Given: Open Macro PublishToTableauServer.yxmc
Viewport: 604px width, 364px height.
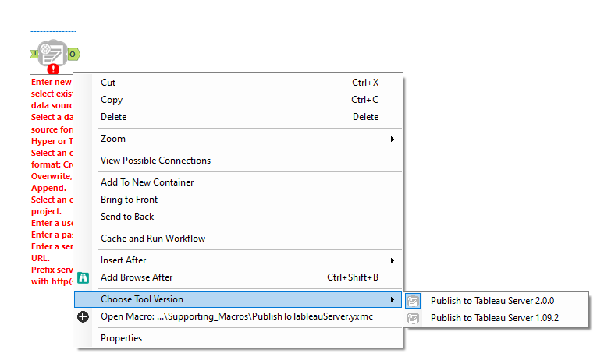Looking at the screenshot, I should (x=238, y=316).
